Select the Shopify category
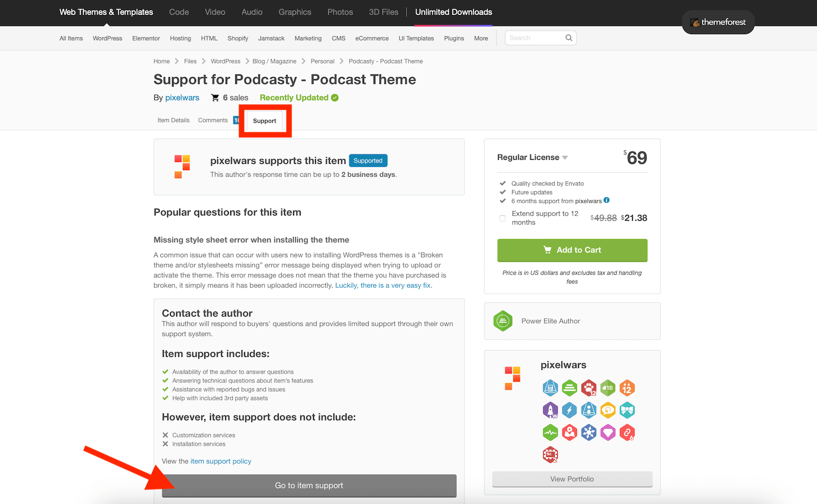The image size is (817, 504). pos(238,38)
